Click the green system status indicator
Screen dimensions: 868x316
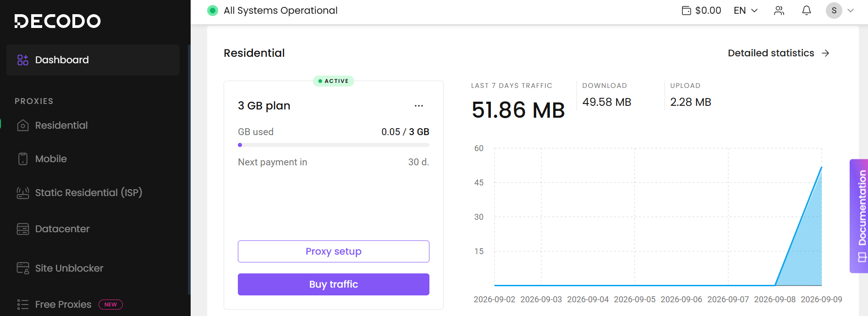click(x=213, y=11)
